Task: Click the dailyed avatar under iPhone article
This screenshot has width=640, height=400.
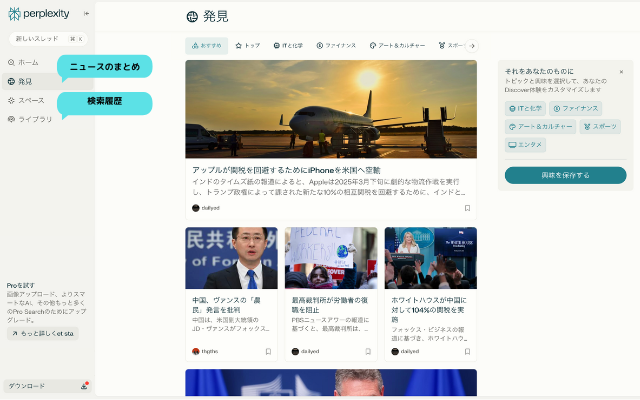Action: [196, 208]
